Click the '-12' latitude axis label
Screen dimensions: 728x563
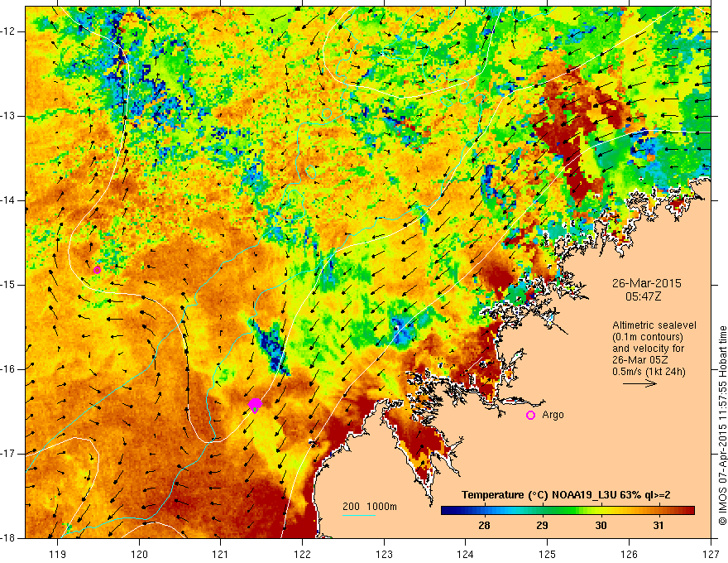(x=8, y=31)
